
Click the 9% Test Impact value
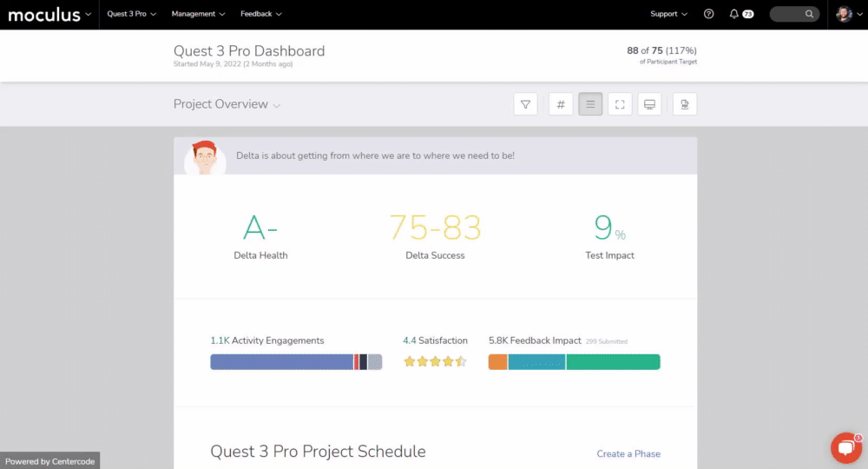coord(609,228)
